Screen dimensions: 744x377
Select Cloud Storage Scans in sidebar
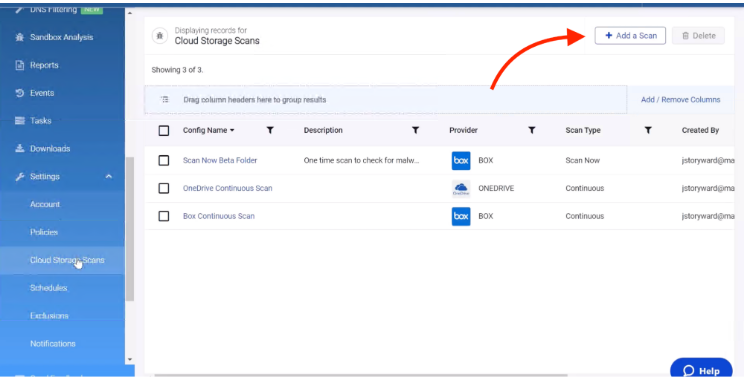[x=67, y=260]
